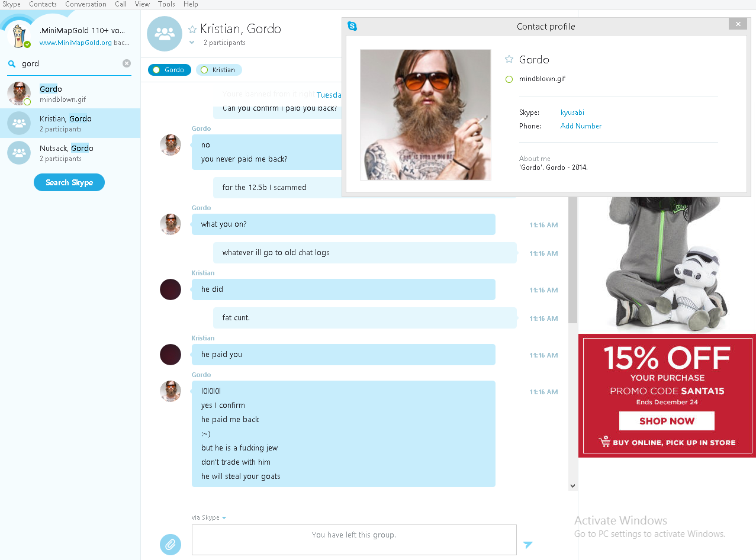Click the Kristian, Gordo group icon in list
The width and height of the screenshot is (756, 560).
tap(19, 123)
